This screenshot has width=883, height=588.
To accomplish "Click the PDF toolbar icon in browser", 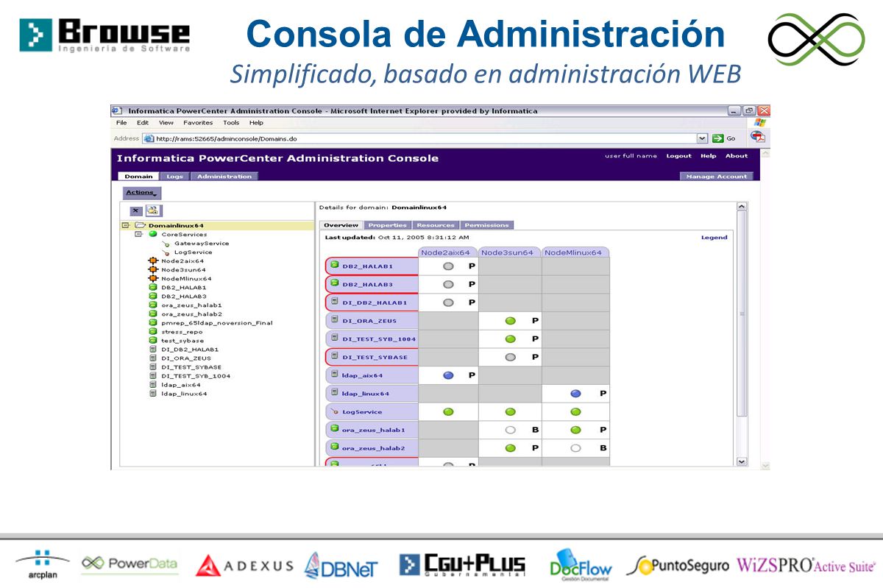I will (758, 137).
